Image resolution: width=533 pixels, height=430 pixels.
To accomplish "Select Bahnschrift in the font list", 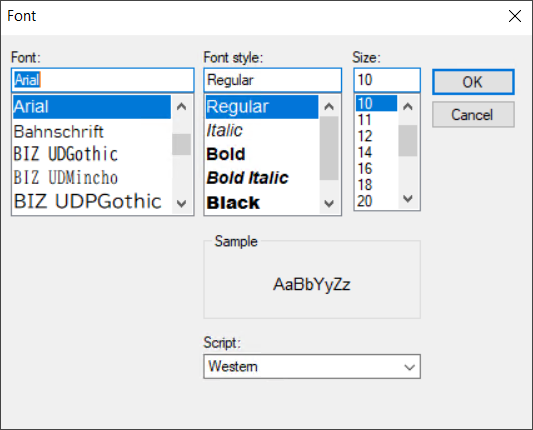I will click(92, 131).
